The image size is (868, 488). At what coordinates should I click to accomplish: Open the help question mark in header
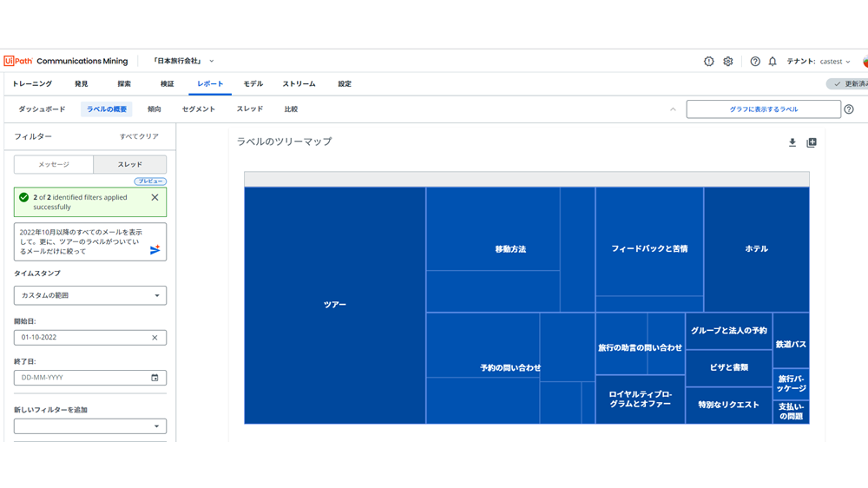tap(755, 62)
